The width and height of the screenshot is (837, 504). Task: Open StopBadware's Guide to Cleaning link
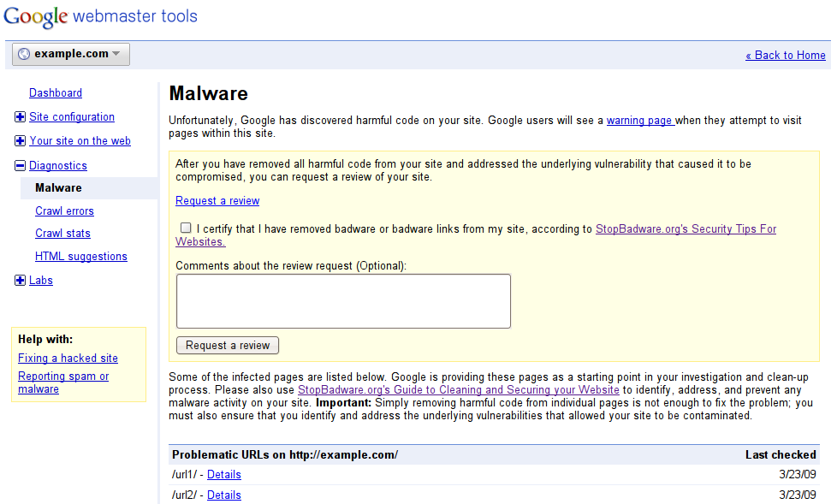point(459,389)
